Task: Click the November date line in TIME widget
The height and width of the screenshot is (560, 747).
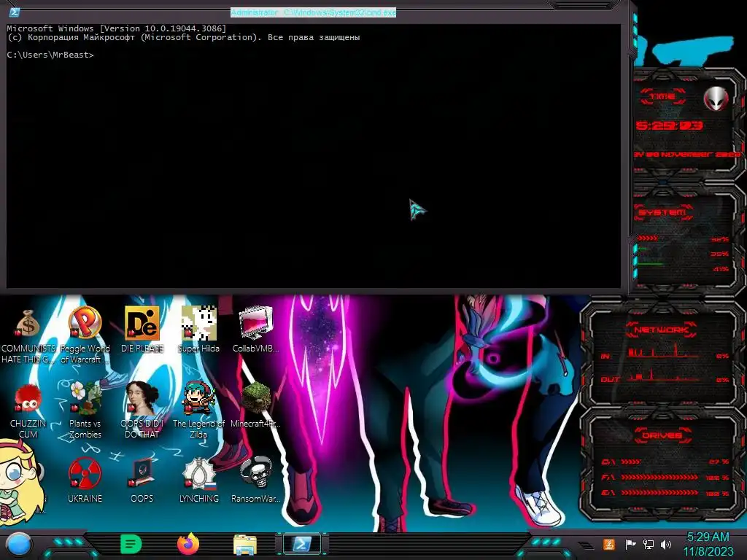Action: point(687,155)
